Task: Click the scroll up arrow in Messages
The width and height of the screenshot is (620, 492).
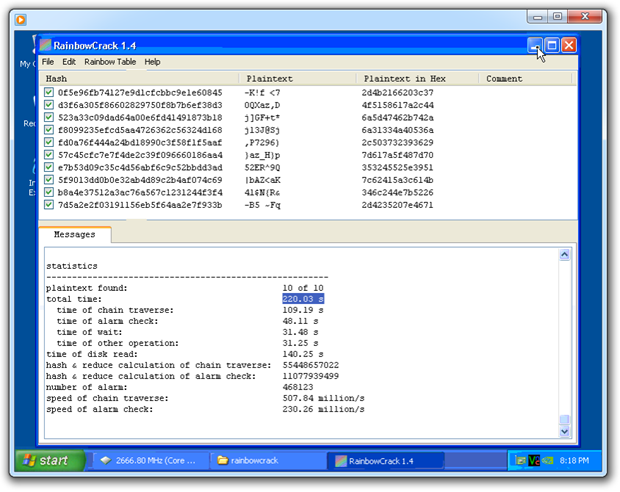Action: (x=565, y=255)
